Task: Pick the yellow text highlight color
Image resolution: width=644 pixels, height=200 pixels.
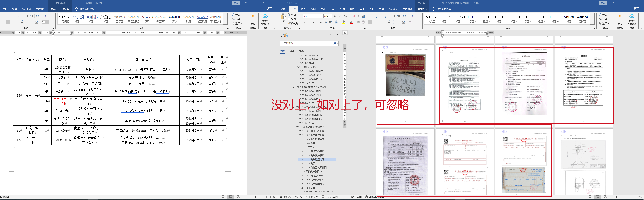Action: (x=344, y=22)
